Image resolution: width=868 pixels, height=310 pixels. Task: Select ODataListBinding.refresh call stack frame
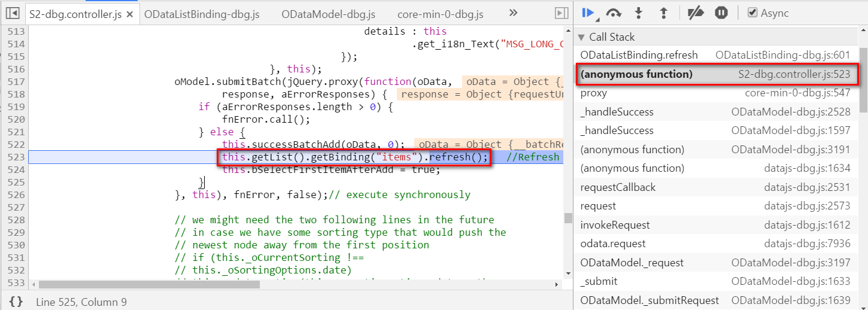point(715,55)
